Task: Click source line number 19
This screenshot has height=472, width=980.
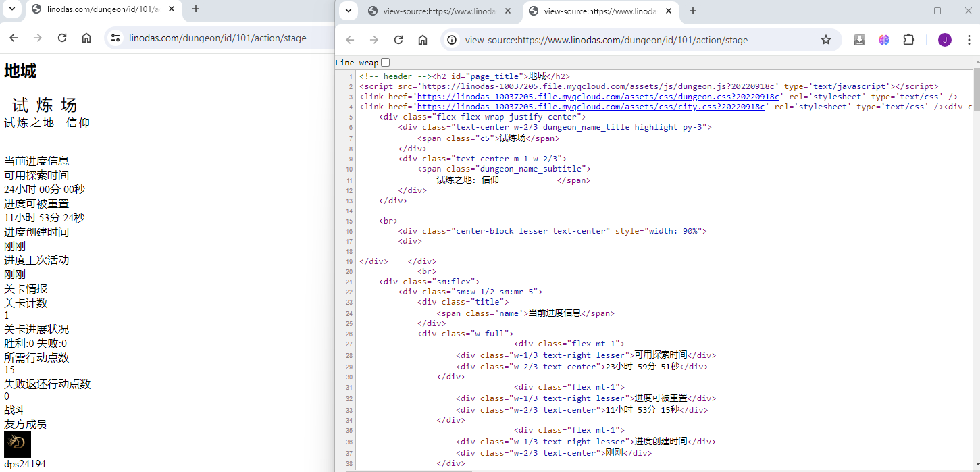Action: point(350,262)
